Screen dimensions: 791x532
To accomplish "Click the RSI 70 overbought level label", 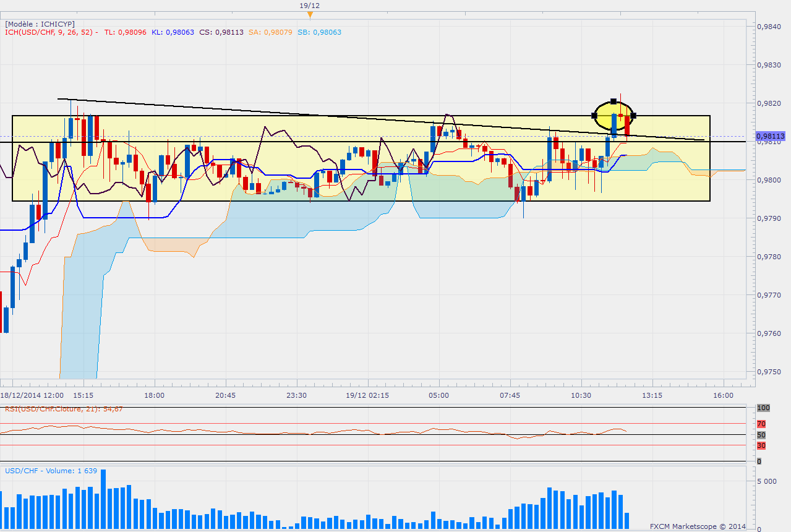I will tap(761, 424).
